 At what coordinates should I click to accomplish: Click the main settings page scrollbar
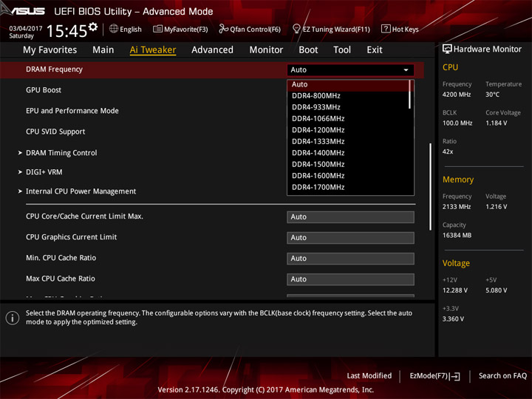(x=431, y=187)
